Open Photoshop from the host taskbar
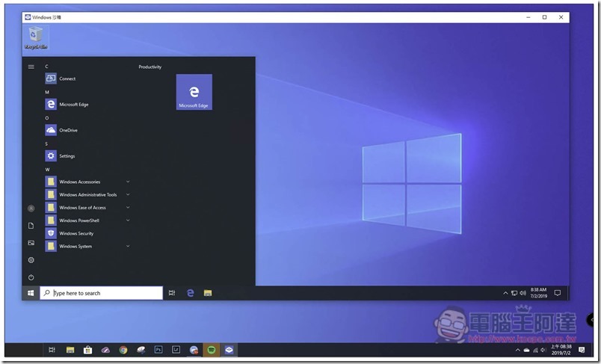 158,350
